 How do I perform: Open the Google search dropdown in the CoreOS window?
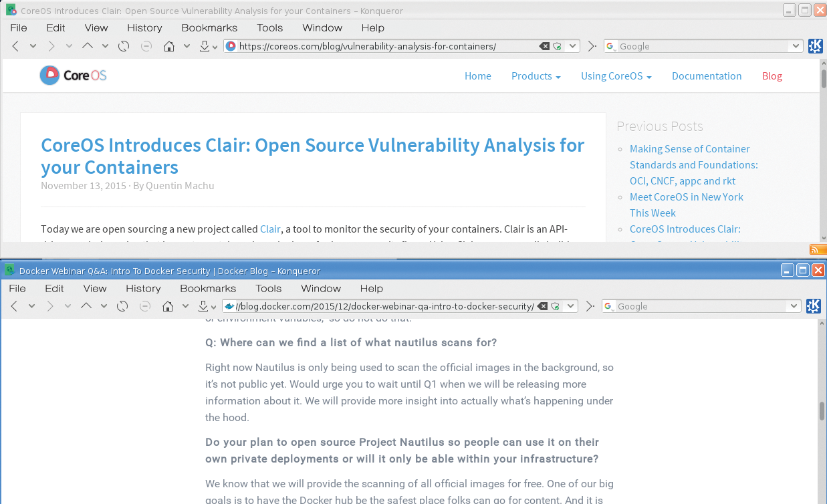796,46
